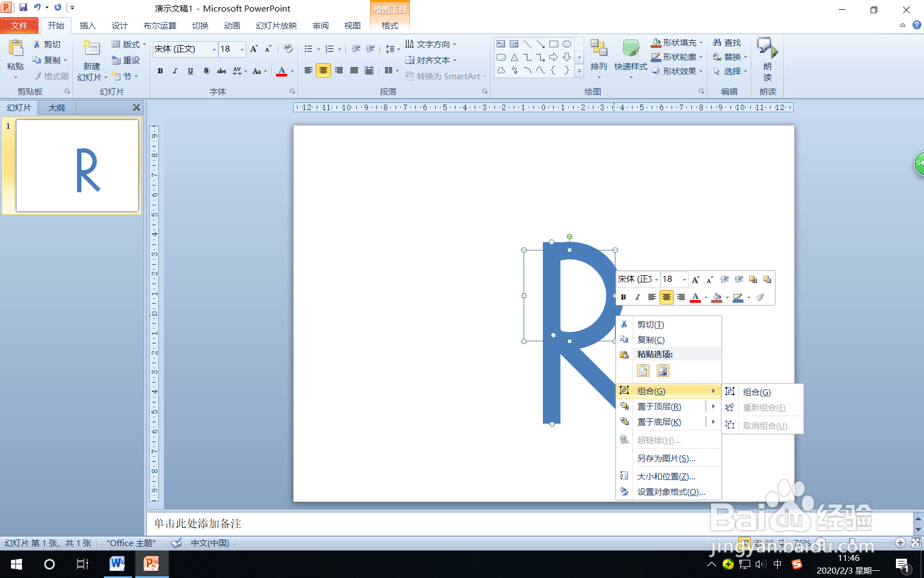Enable center text alignment
The height and width of the screenshot is (578, 924).
(x=323, y=70)
